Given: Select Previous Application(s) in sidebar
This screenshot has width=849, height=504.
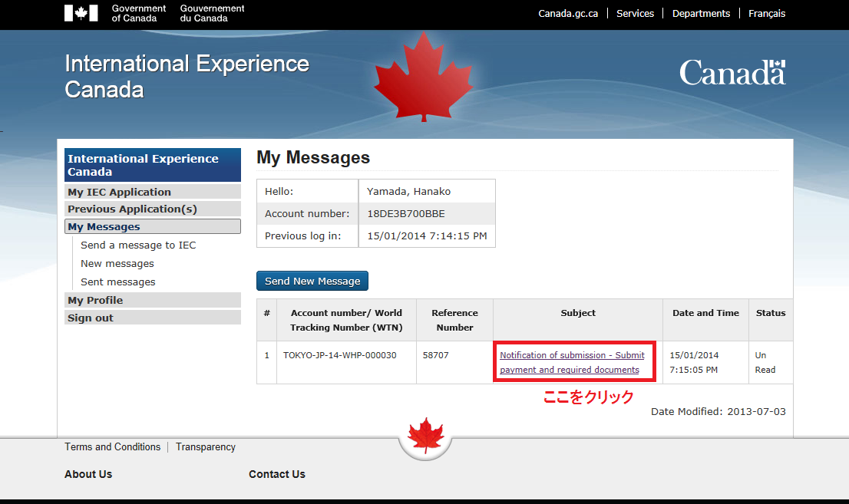Looking at the screenshot, I should (x=153, y=209).
